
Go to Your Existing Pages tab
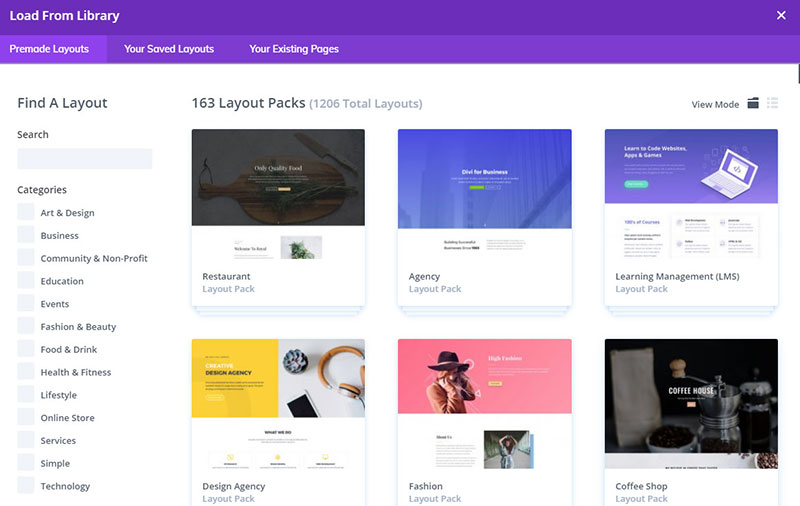(x=294, y=49)
